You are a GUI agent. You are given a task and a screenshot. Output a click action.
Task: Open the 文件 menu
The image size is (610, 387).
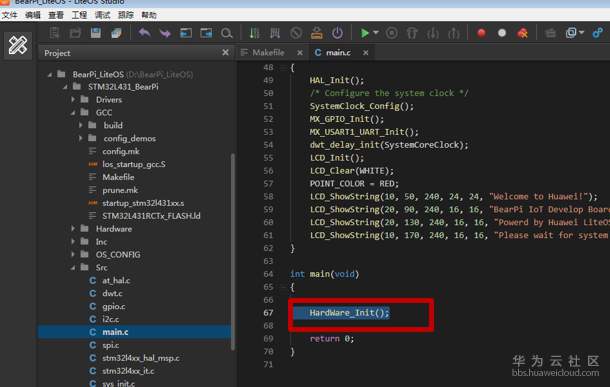pyautogui.click(x=9, y=15)
